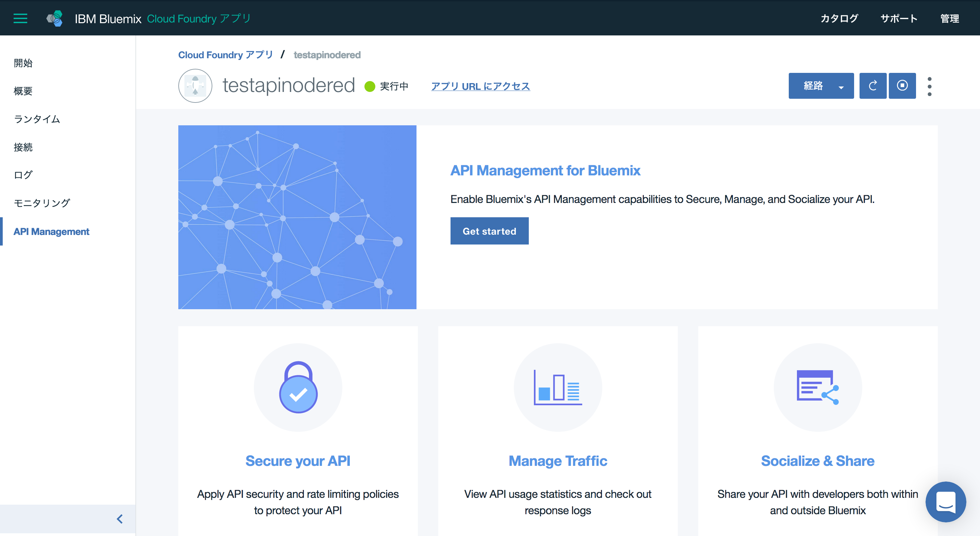This screenshot has height=536, width=980.
Task: Click the Cloud Foundry アプリ header title
Action: tap(199, 18)
